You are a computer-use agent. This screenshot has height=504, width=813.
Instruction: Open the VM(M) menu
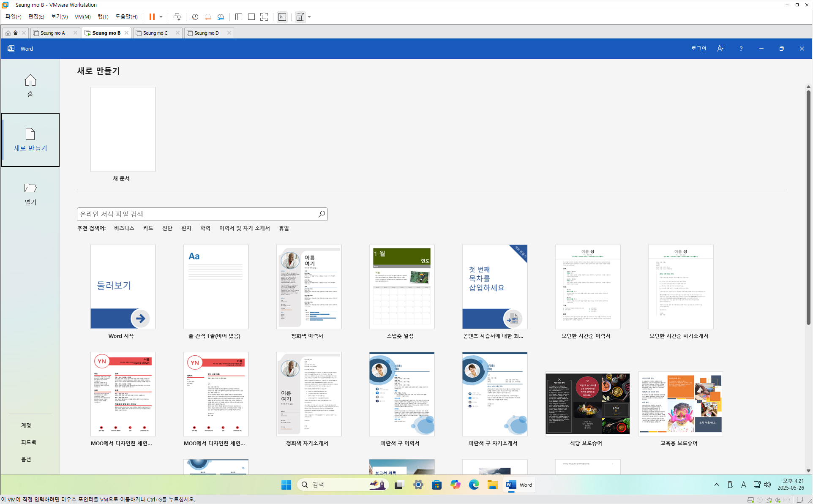click(x=82, y=17)
